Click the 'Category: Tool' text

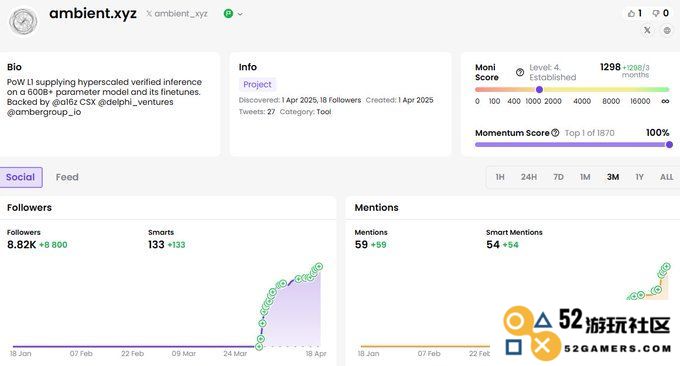(305, 112)
